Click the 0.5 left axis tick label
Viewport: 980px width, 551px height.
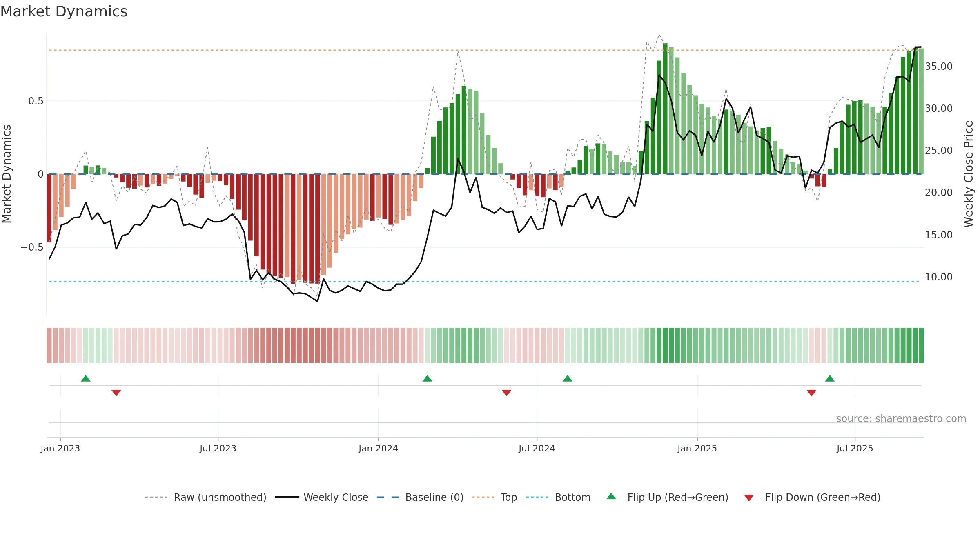36,101
